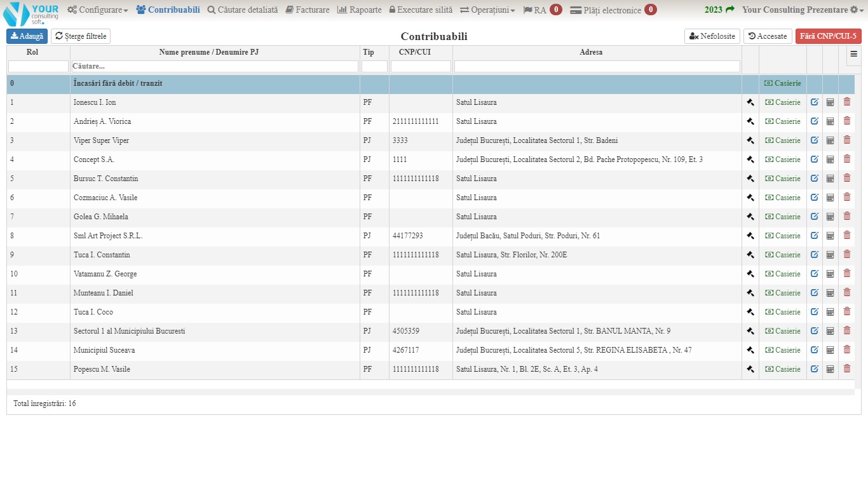868x488 pixels.
Task: Open the table column menu hamburger icon
Action: coord(853,55)
